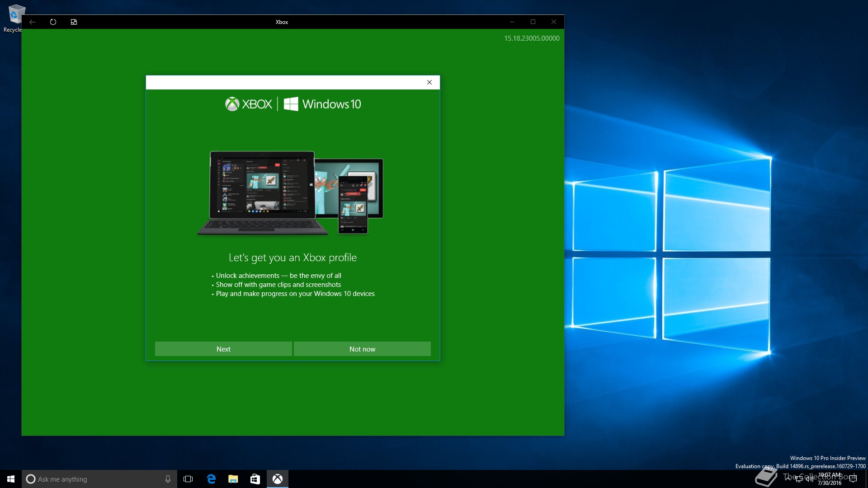Open the Action Center notification icon
Viewport: 868px width, 488px height.
(853, 479)
